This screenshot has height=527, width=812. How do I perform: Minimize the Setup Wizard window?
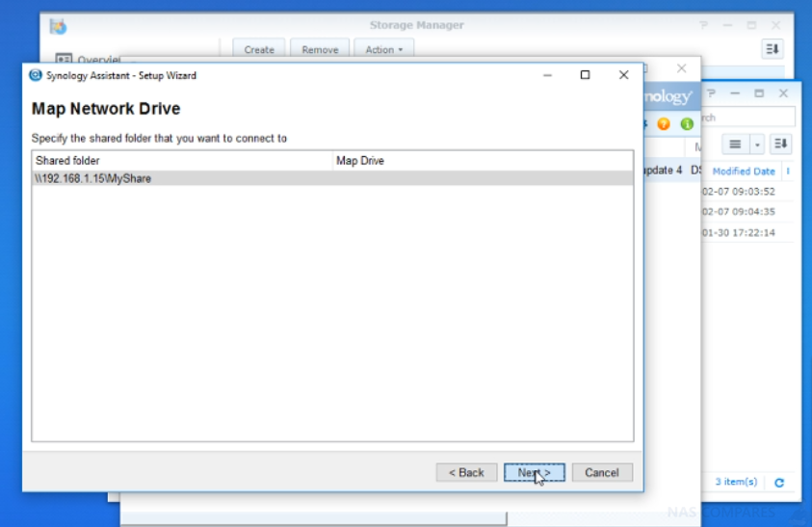547,76
